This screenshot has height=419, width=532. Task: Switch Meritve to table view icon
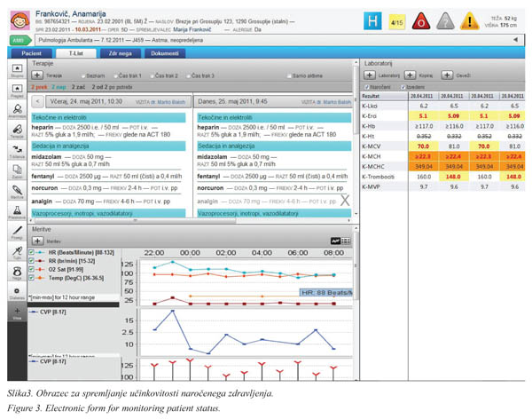[346, 241]
